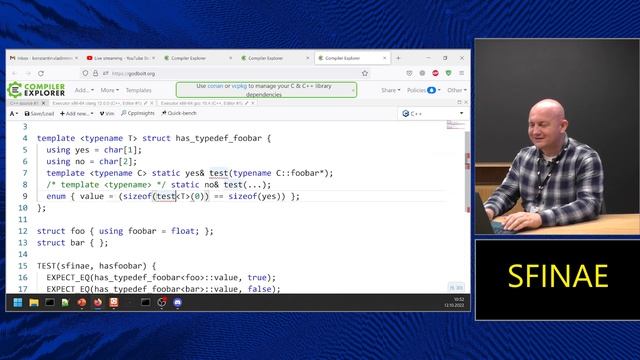Open File Explorer from taskbar
This screenshot has height=360, width=640.
[34, 302]
